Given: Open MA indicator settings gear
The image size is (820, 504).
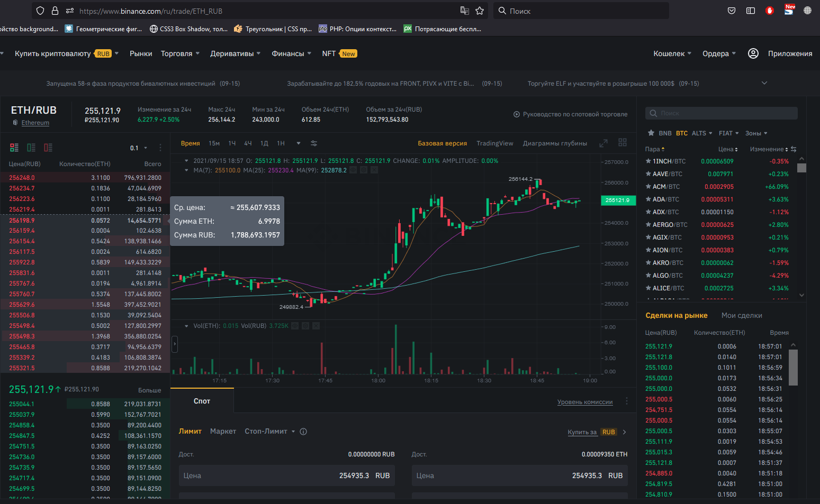Looking at the screenshot, I should pos(364,170).
